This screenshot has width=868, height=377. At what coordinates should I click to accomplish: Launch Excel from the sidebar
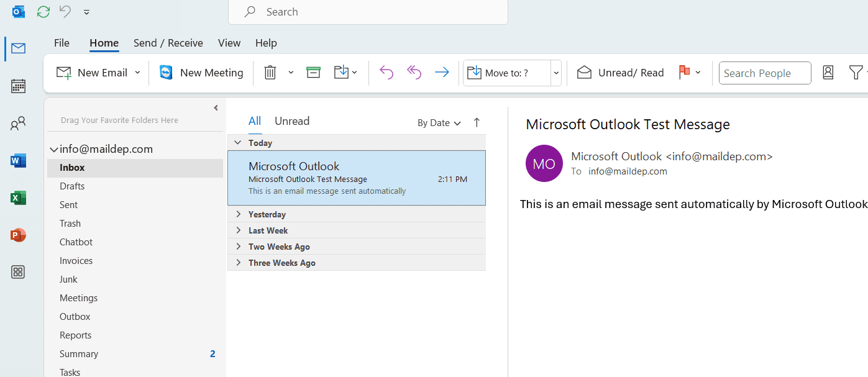18,198
